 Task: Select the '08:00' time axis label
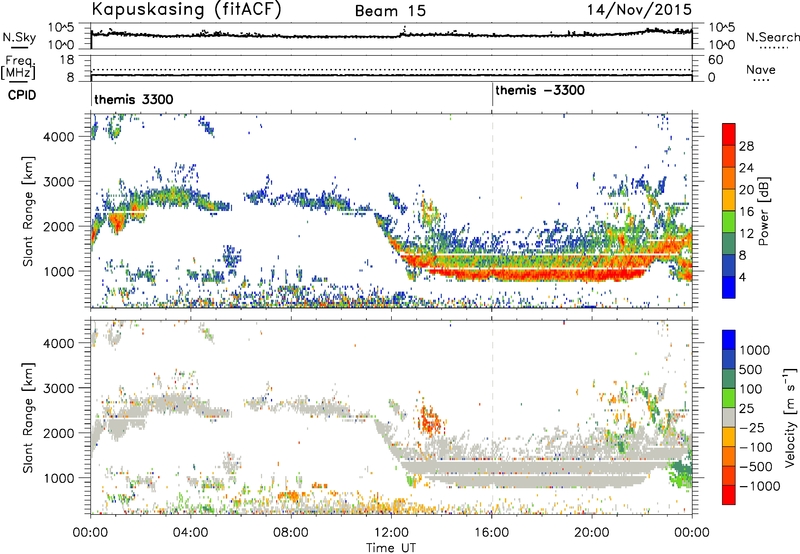291,533
